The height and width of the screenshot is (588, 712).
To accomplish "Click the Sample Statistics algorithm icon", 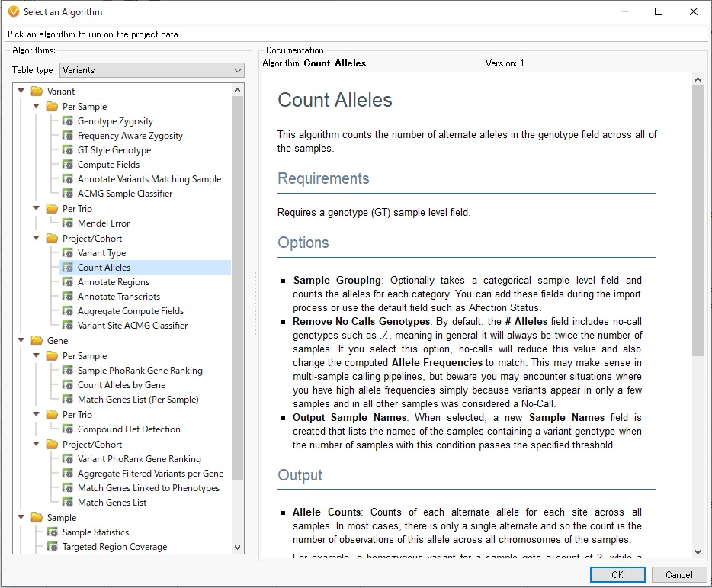I will (53, 532).
